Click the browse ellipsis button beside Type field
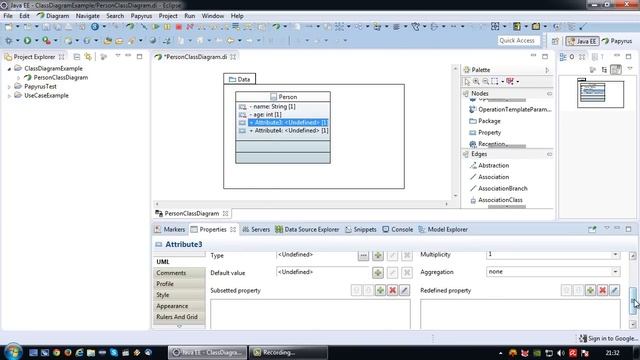The width and height of the screenshot is (640, 360). (363, 256)
